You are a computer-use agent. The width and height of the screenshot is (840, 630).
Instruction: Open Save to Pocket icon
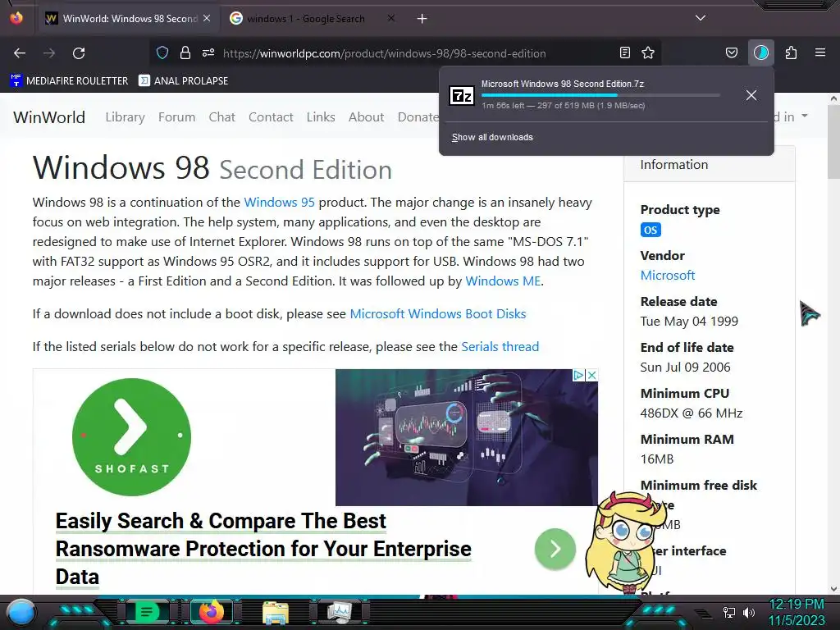731,52
